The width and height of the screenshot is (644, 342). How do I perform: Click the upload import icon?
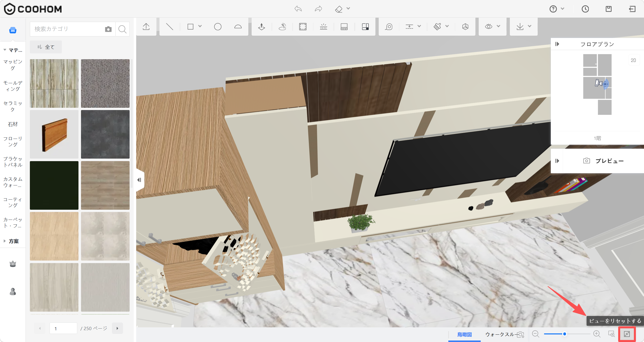(x=146, y=27)
